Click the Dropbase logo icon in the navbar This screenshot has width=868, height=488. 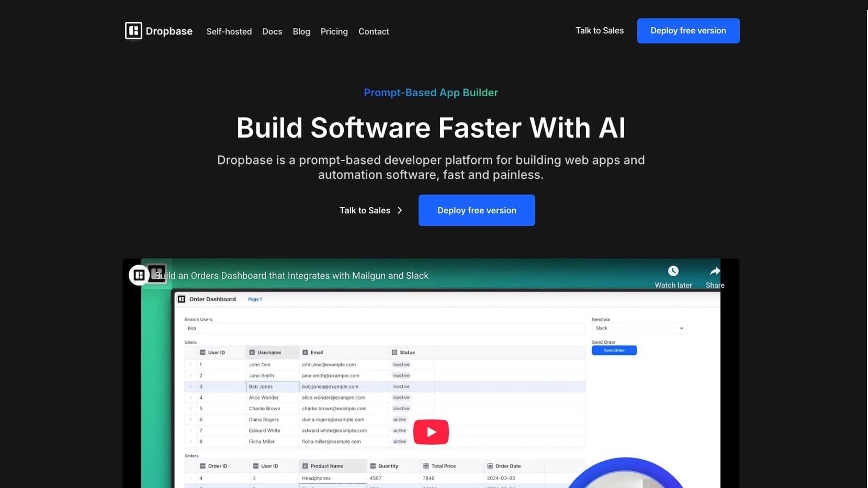[133, 30]
